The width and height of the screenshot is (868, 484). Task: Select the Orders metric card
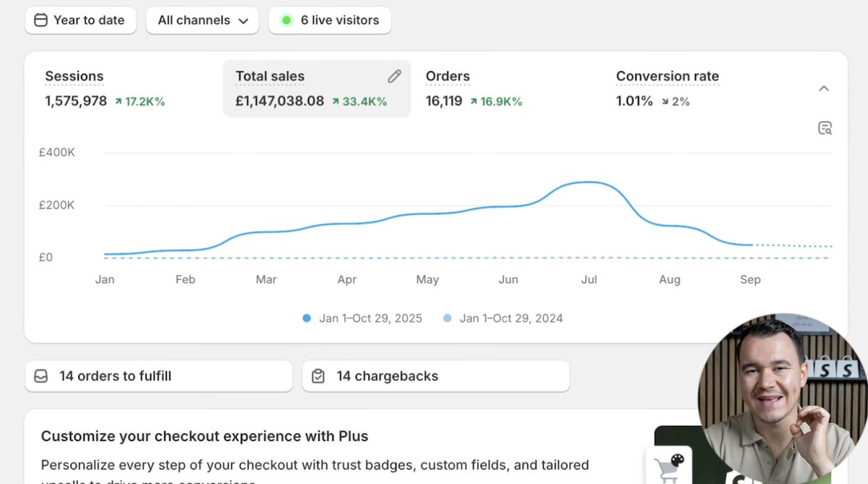coord(507,88)
